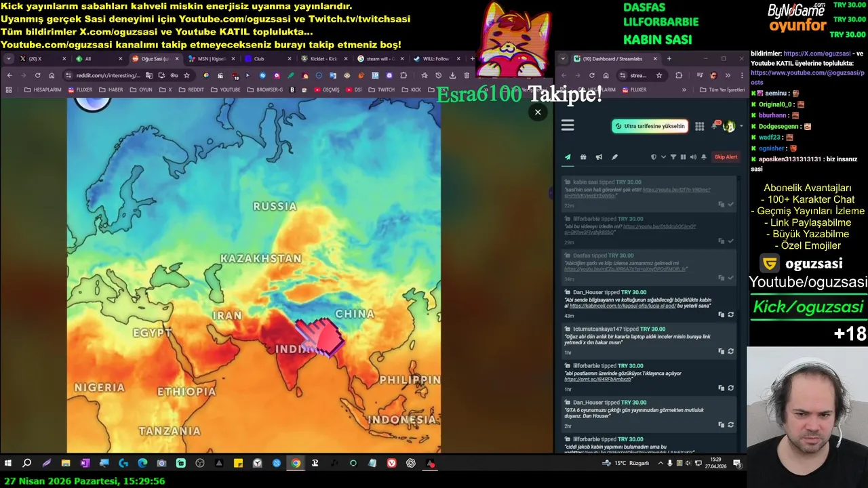This screenshot has height=488, width=868.
Task: Open the ChatGPT icon in taskbar
Action: [x=411, y=464]
